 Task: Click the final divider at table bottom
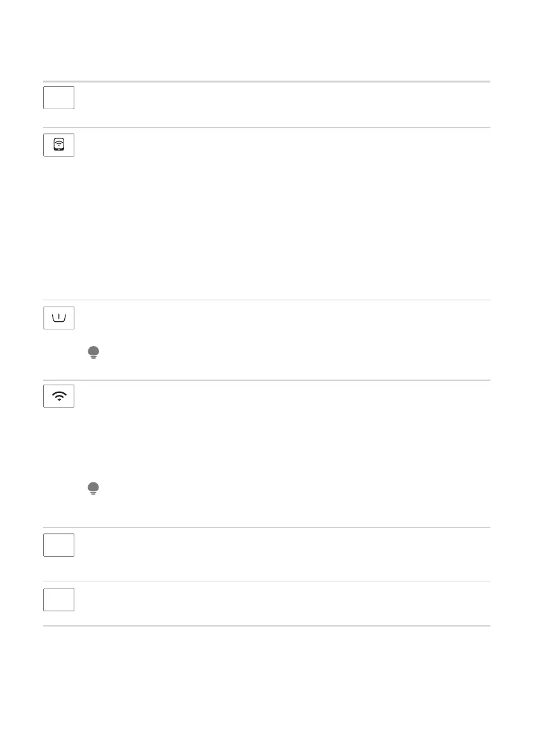(x=266, y=626)
